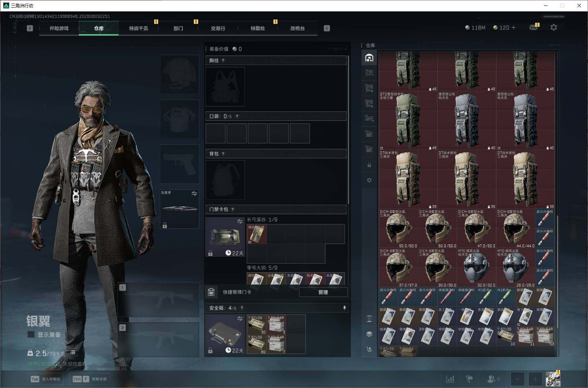588x388 pixels.
Task: Open help tooltip next to 门禁卡包
Action: (x=233, y=209)
